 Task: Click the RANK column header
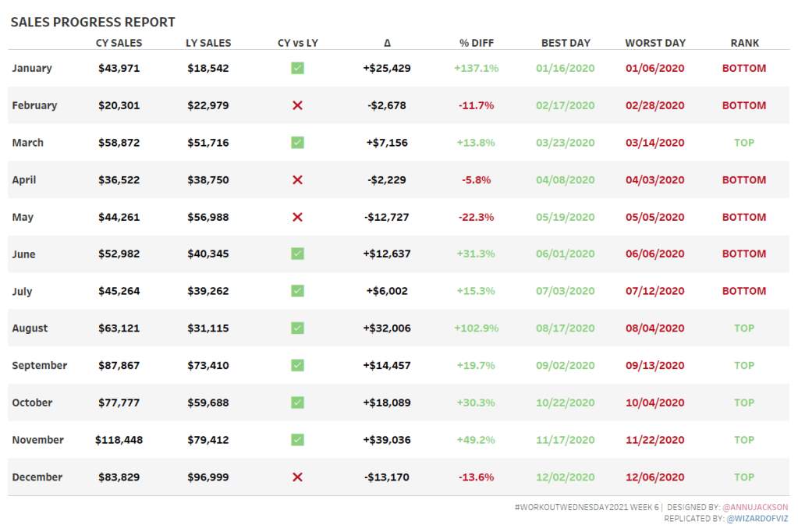coord(744,43)
